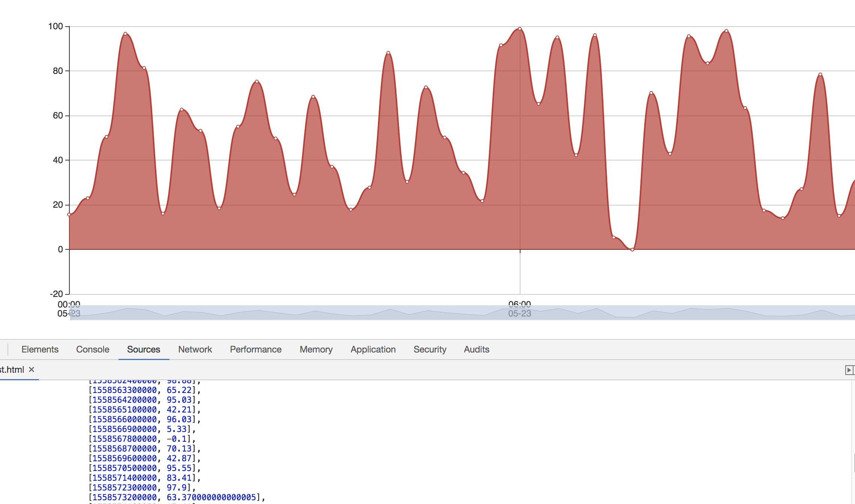Switch to the Application panel

click(373, 349)
